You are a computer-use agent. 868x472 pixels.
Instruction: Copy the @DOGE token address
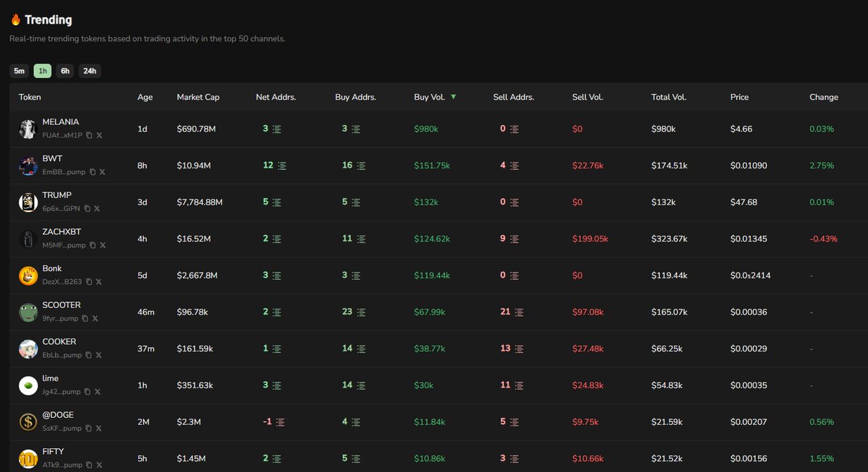pos(88,429)
